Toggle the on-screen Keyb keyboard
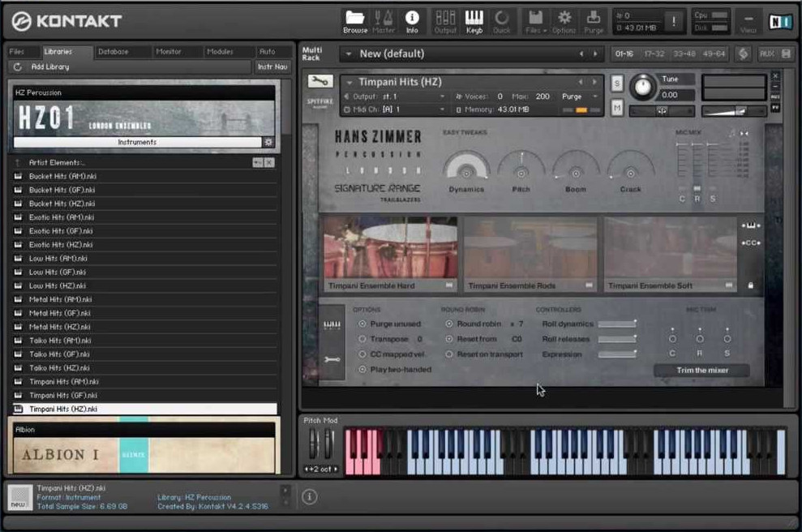The height and width of the screenshot is (532, 802). pos(474,21)
